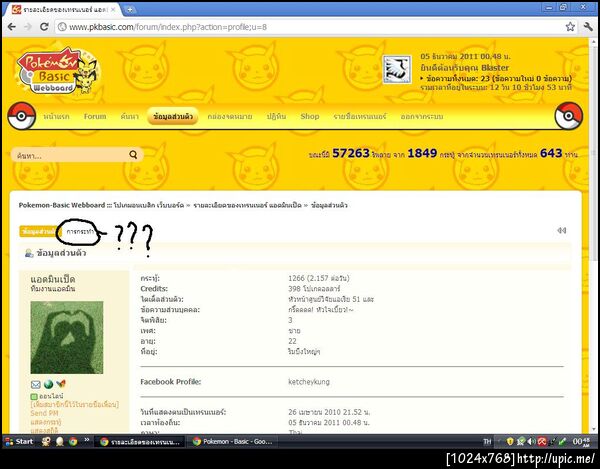Screen dimensions: 600x469
Task: Open the green profile avatar image
Action: (x=67, y=337)
